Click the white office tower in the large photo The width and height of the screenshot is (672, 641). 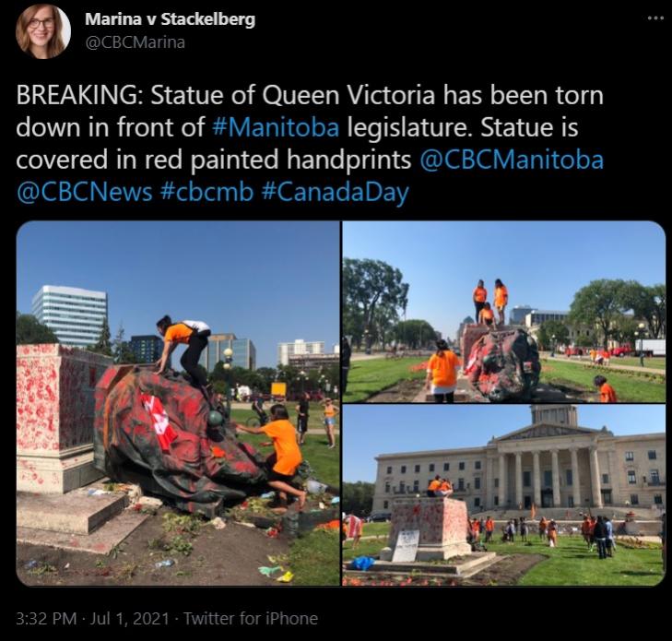[x=69, y=315]
